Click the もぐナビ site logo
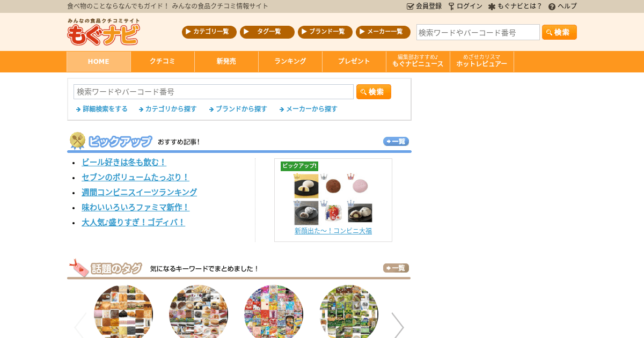The image size is (644, 338). 103,32
